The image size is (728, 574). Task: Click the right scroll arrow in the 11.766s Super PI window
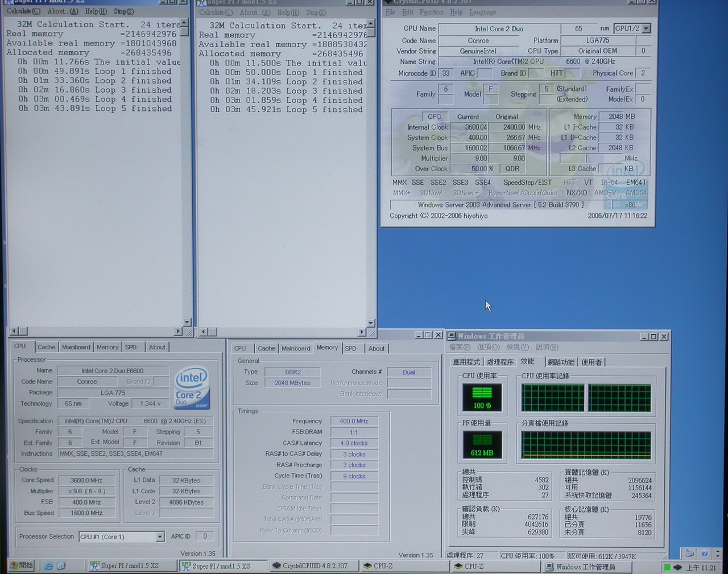pyautogui.click(x=178, y=331)
